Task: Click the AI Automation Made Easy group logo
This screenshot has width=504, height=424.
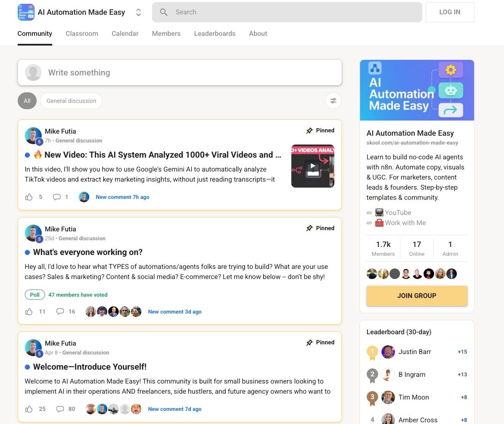Action: click(x=26, y=12)
